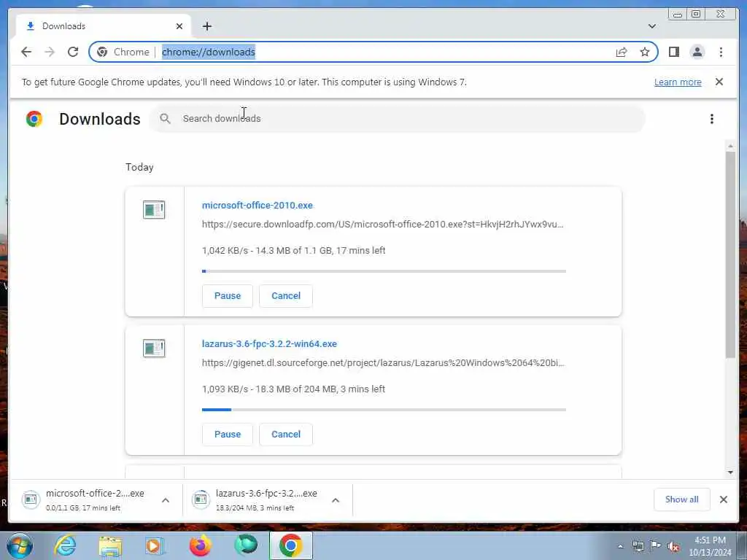Click the magnifier icon in search downloads
This screenshot has height=560, width=747.
pos(165,119)
